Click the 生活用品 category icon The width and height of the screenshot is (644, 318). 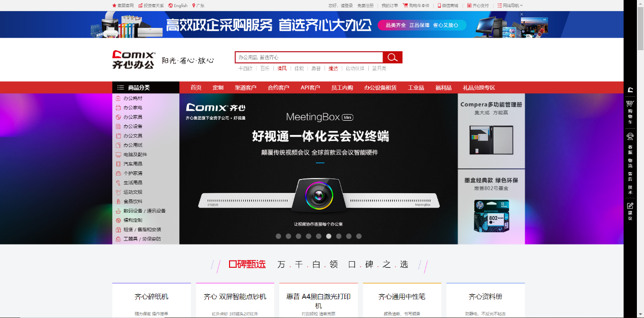[x=118, y=183]
